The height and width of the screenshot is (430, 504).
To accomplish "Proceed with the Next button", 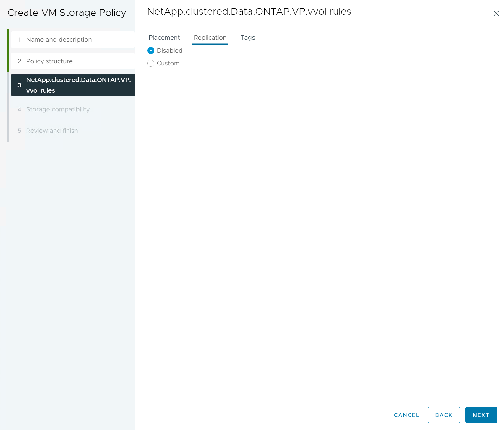I will (x=481, y=415).
